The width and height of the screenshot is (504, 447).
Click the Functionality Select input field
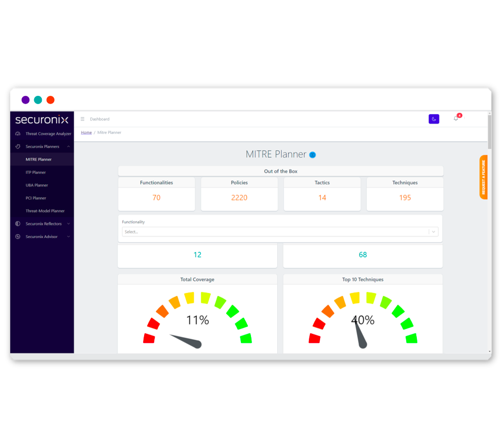point(275,232)
